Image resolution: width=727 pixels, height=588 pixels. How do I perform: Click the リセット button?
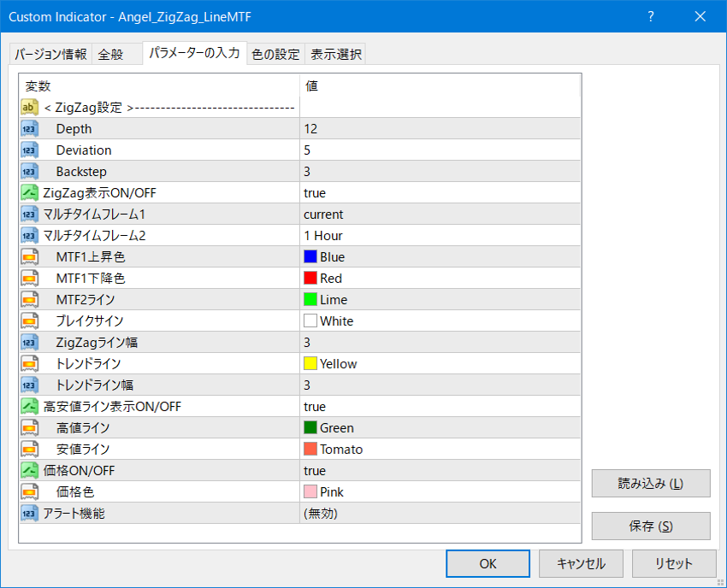click(x=674, y=563)
